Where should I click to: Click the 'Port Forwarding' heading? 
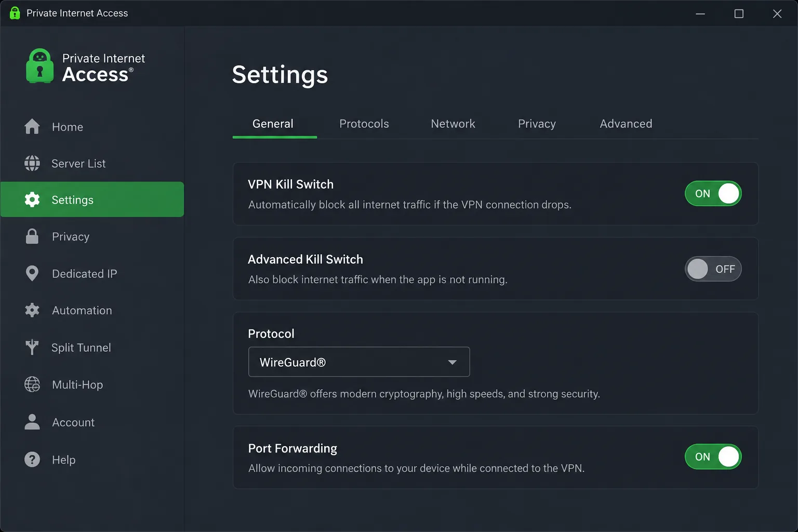pos(292,448)
